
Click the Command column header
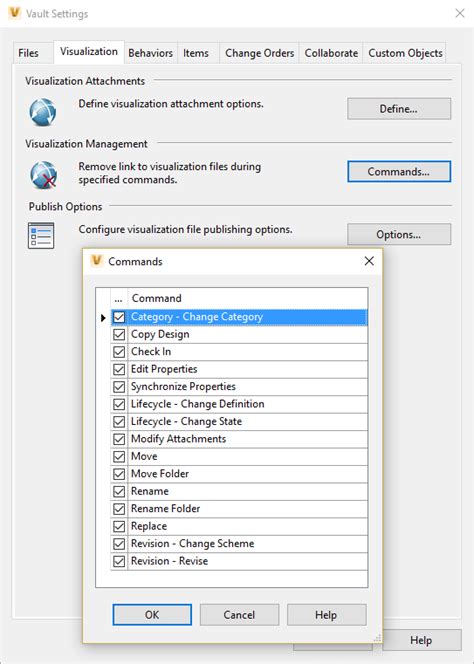tap(248, 298)
